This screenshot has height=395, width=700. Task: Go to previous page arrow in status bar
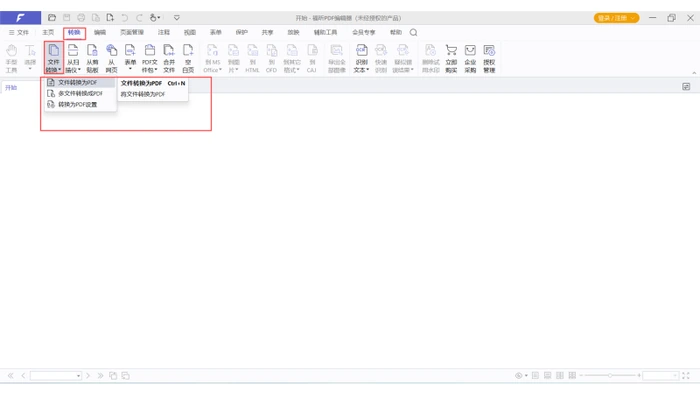(23, 376)
